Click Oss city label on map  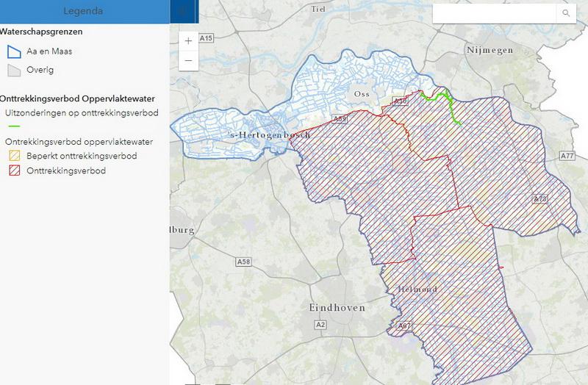(x=360, y=95)
